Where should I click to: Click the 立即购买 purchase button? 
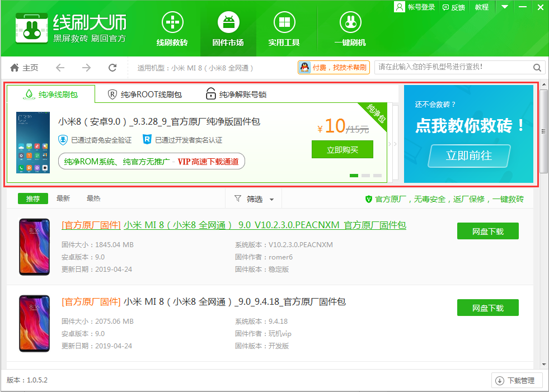[x=342, y=149]
